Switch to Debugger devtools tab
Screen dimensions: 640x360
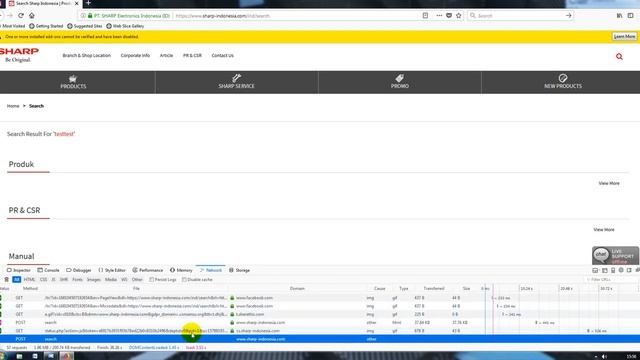[79, 270]
